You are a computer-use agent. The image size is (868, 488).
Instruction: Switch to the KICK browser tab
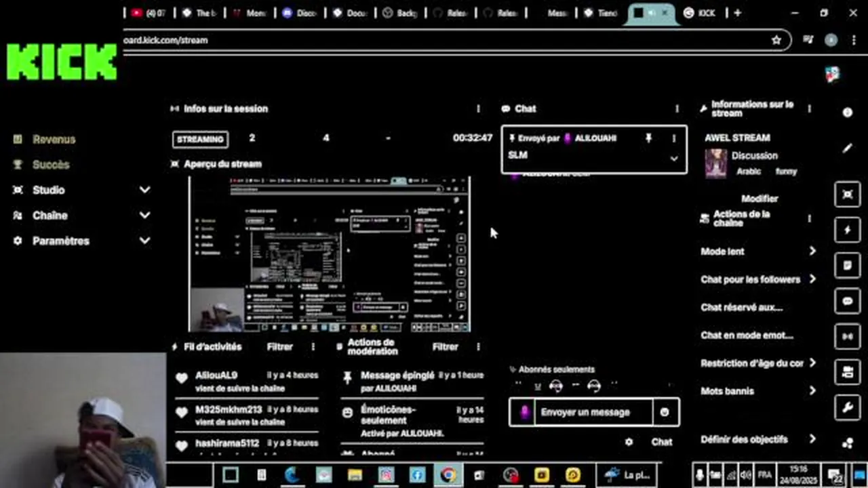(701, 13)
